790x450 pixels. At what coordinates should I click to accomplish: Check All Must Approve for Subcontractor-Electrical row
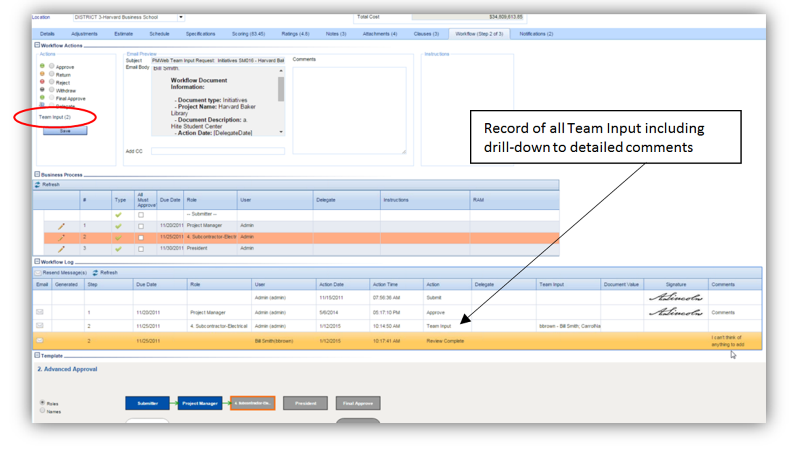[x=141, y=237]
